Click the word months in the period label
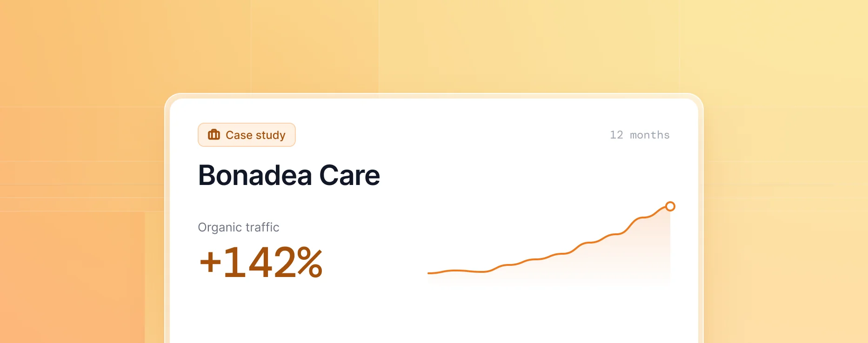The image size is (868, 343). point(650,135)
